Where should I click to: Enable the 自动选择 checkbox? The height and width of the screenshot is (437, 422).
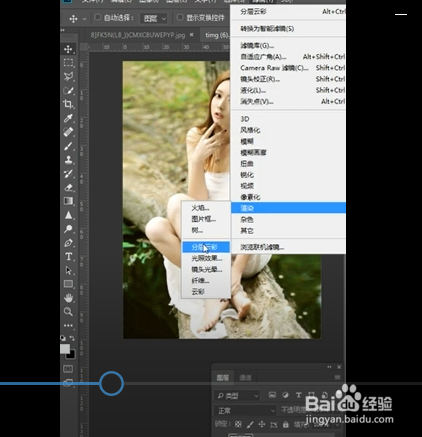pyautogui.click(x=98, y=17)
